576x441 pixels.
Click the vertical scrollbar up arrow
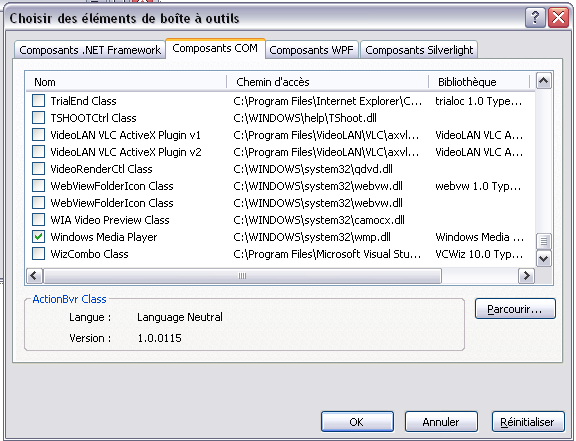544,80
